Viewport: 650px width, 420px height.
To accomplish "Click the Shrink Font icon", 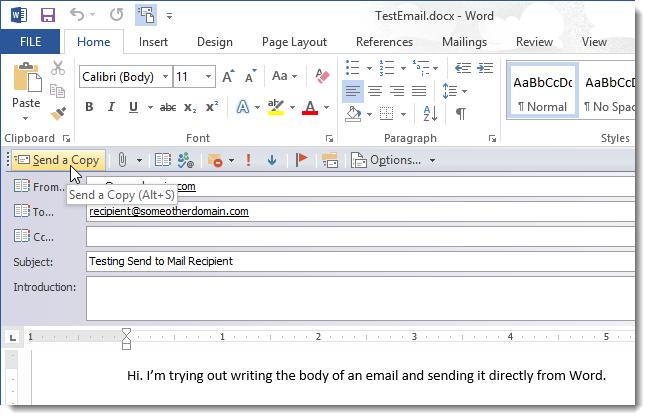I will point(250,77).
